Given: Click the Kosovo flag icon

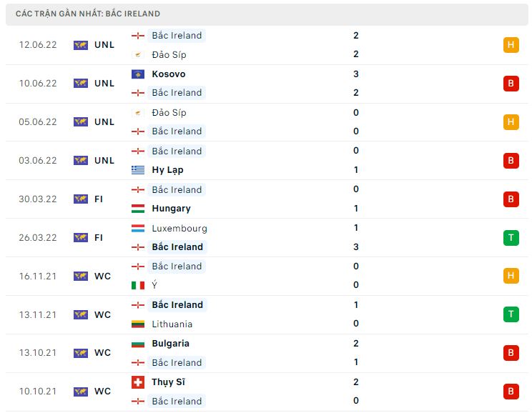Looking at the screenshot, I should [138, 74].
